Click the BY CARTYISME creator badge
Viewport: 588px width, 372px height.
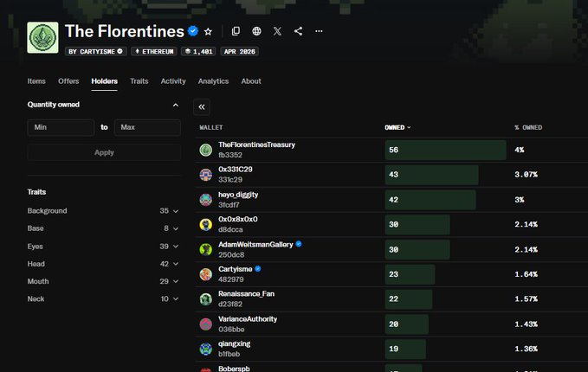95,51
